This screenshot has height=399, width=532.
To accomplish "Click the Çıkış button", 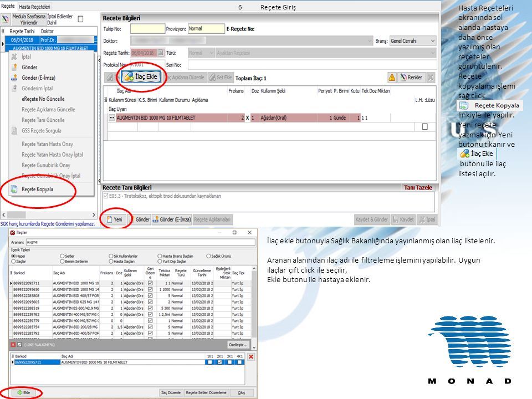I will click(241, 392).
